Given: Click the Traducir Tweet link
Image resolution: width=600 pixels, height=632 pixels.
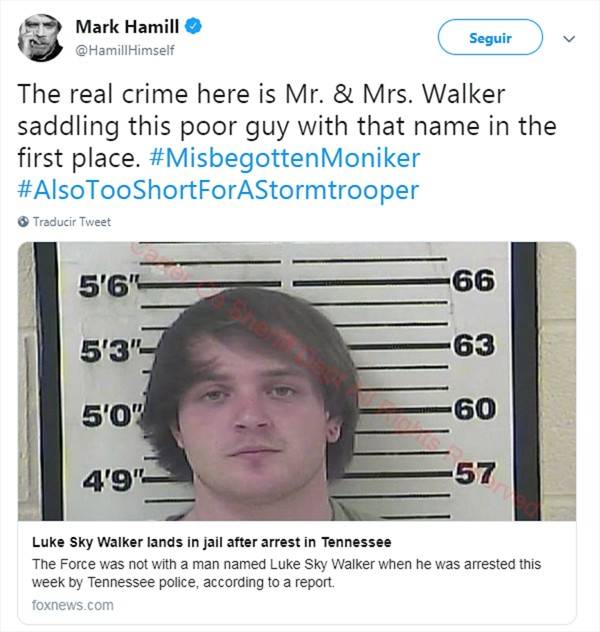Looking at the screenshot, I should [x=72, y=222].
